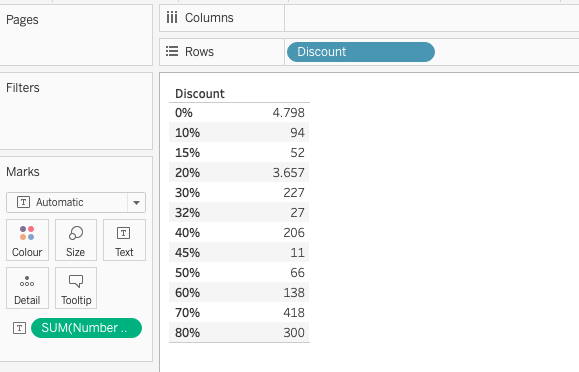Click the value 27 in 32% row
This screenshot has width=579, height=372.
click(297, 212)
